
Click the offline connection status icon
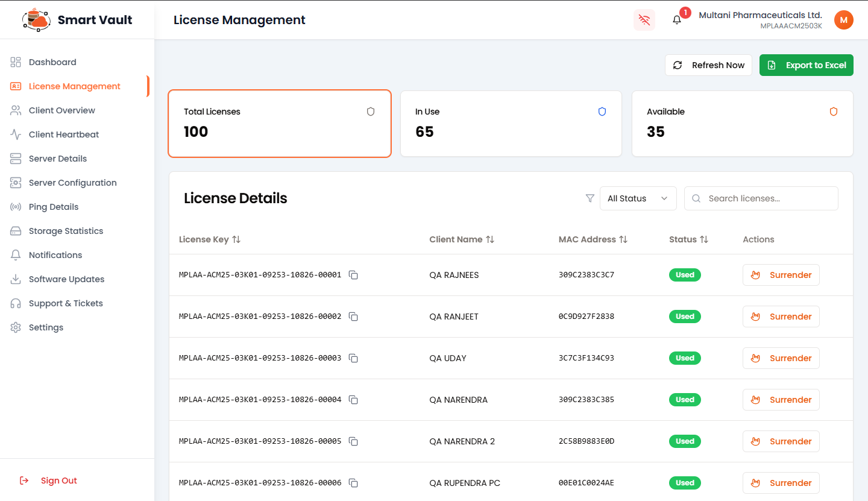(x=644, y=20)
